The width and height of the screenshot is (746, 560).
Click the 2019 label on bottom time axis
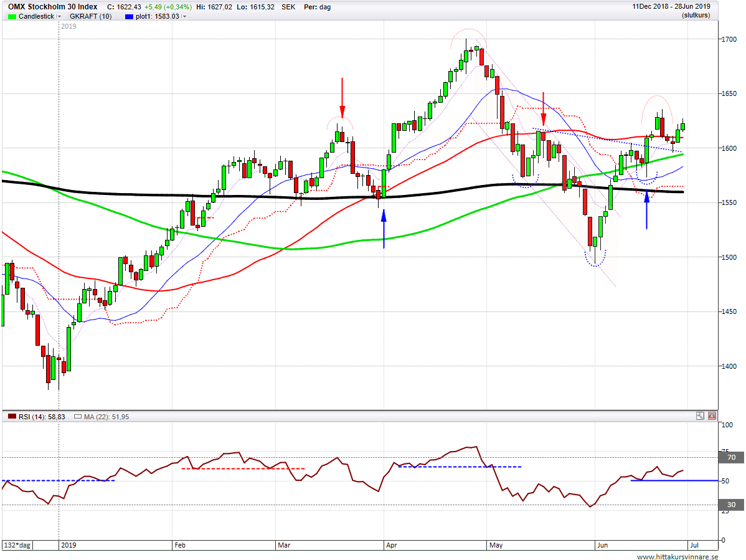pyautogui.click(x=68, y=545)
